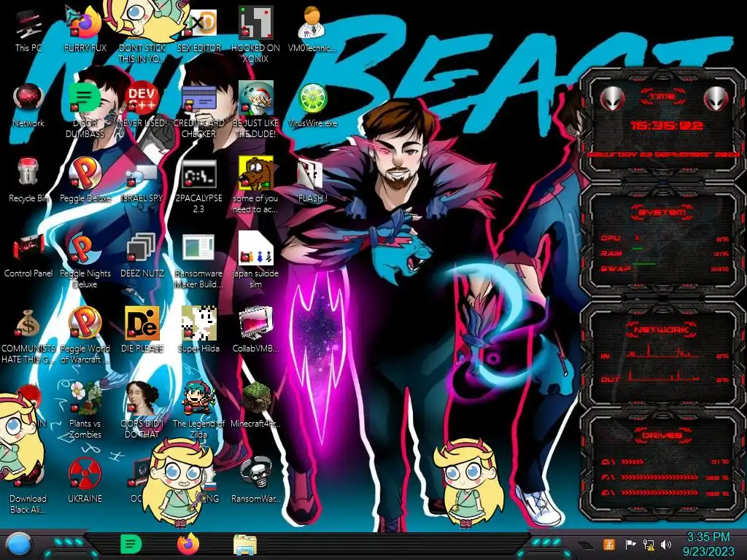Viewport: 747px width, 560px height.
Task: Click the orange Java tray icon
Action: click(609, 544)
